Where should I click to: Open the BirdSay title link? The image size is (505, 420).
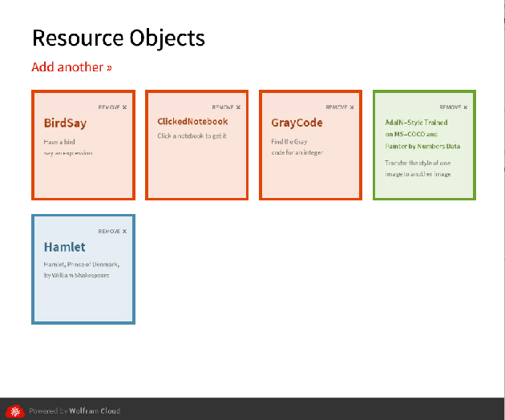click(x=65, y=123)
